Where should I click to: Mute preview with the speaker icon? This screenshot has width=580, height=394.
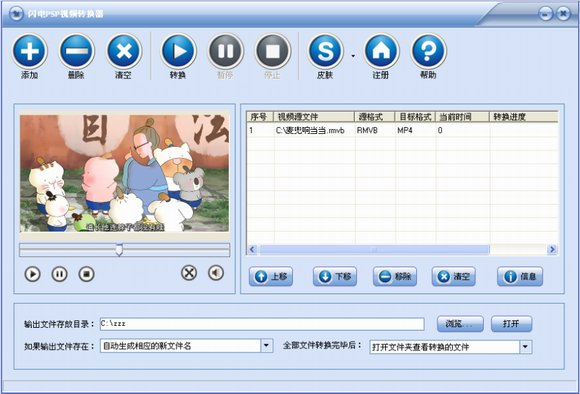(216, 273)
